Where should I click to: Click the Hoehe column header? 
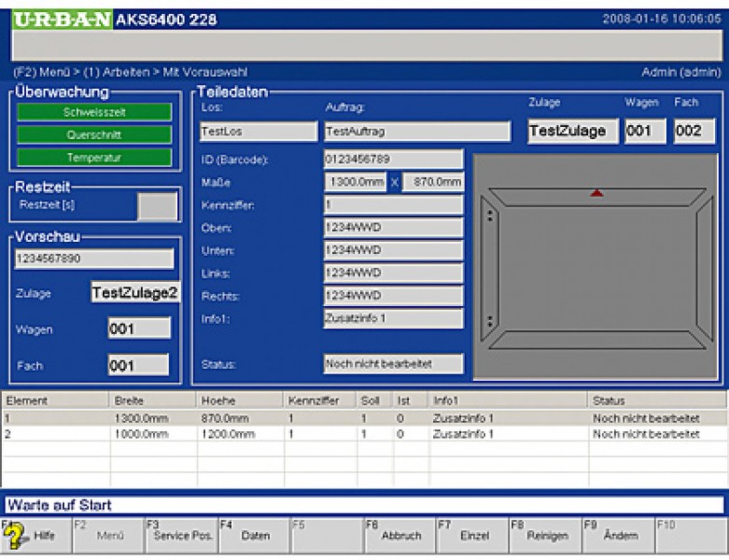[240, 400]
